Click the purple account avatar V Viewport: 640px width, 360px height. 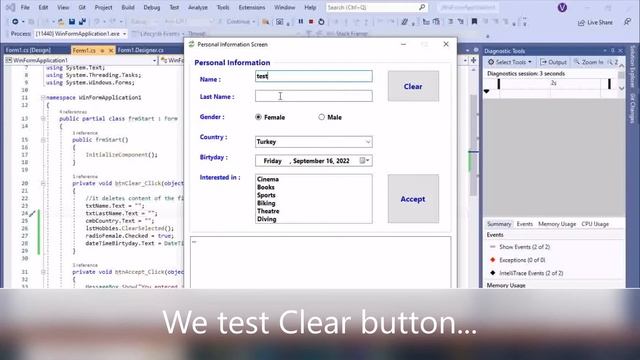[x=562, y=7]
